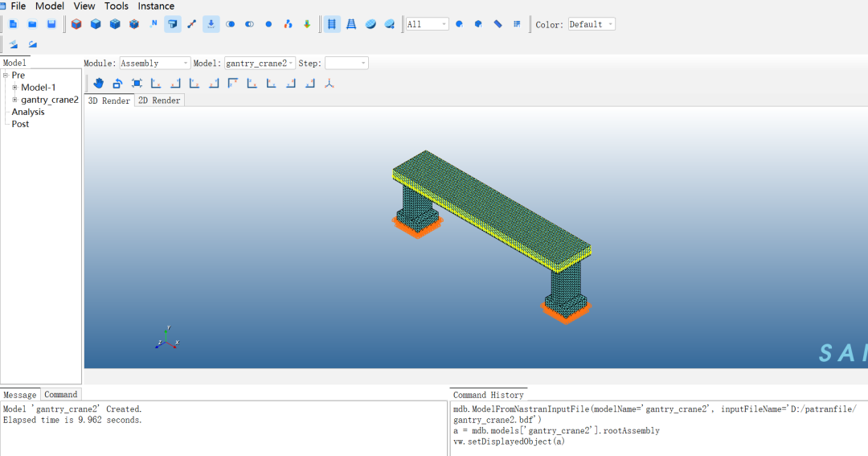Open the Tools menu

(117, 6)
